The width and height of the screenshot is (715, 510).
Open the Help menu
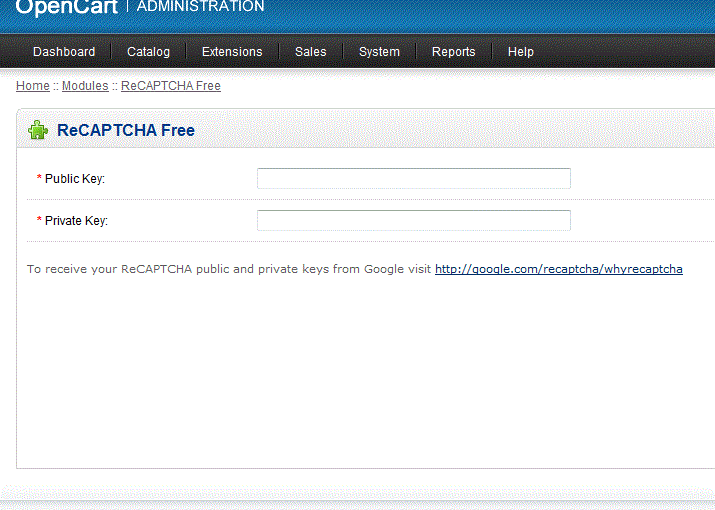pyautogui.click(x=520, y=52)
